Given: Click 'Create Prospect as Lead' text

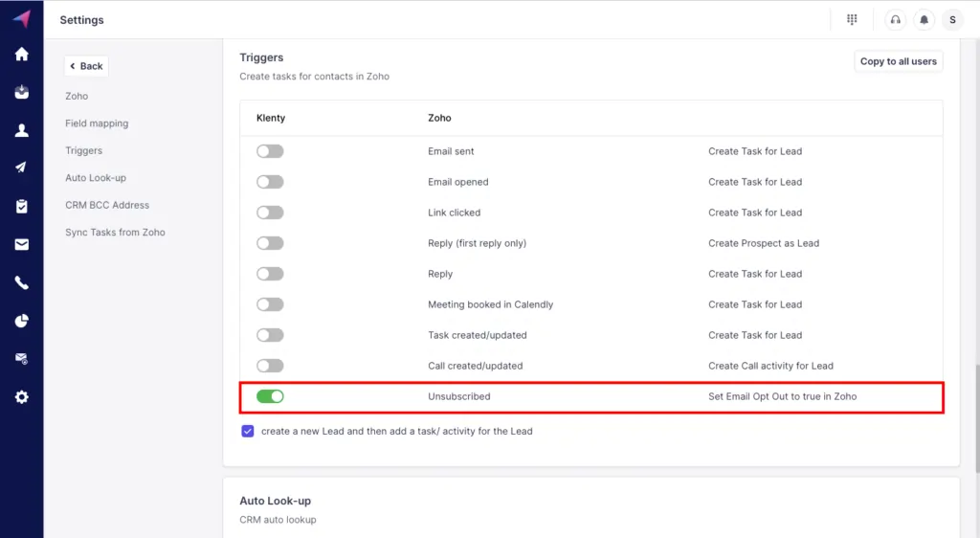Looking at the screenshot, I should click(763, 243).
